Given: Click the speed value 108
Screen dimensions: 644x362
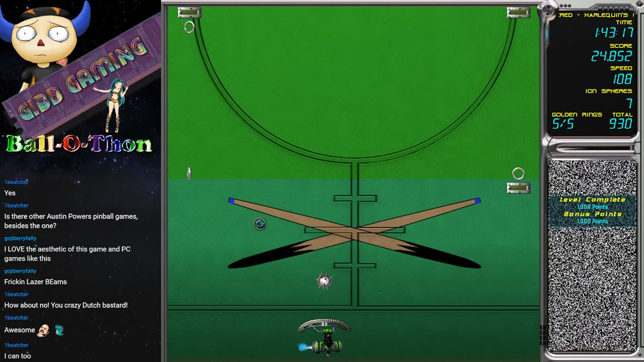Looking at the screenshot, I should pos(622,79).
